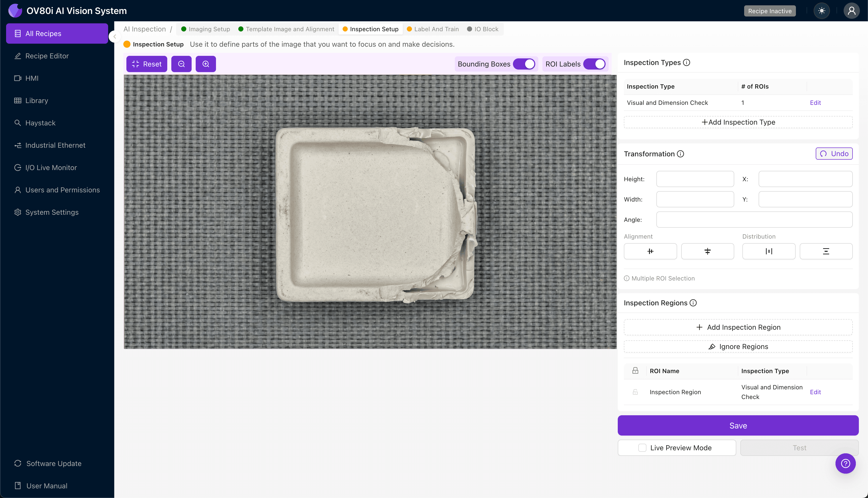Image resolution: width=868 pixels, height=498 pixels.
Task: Click inside the Angle input field
Action: point(754,219)
